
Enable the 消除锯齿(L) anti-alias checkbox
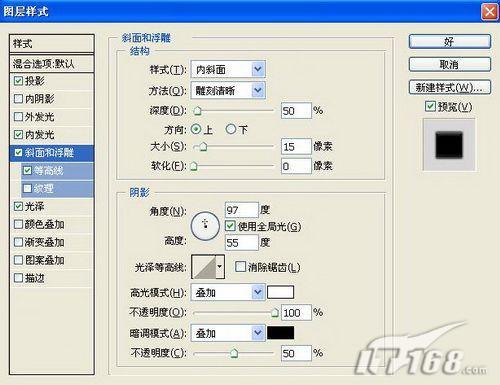click(x=240, y=267)
